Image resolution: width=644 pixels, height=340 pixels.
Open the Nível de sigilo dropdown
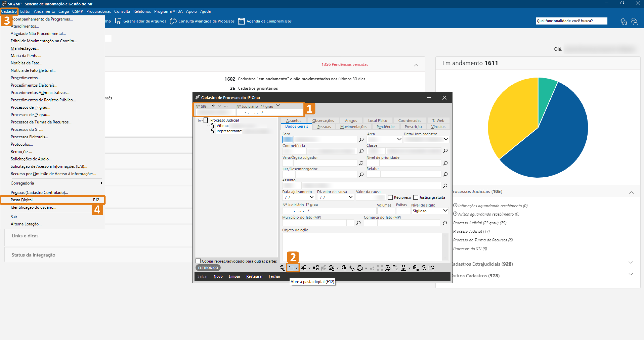[x=445, y=211]
